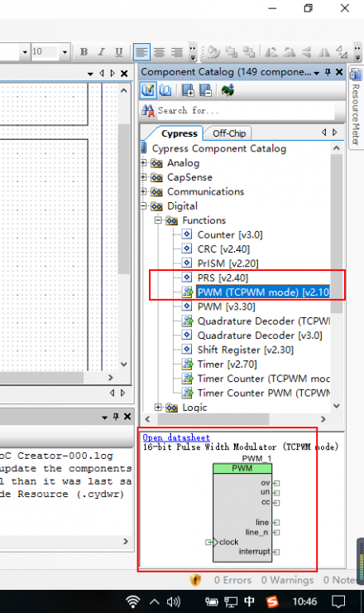Switch to the Off-Chip tab
364x613 pixels.
[229, 133]
